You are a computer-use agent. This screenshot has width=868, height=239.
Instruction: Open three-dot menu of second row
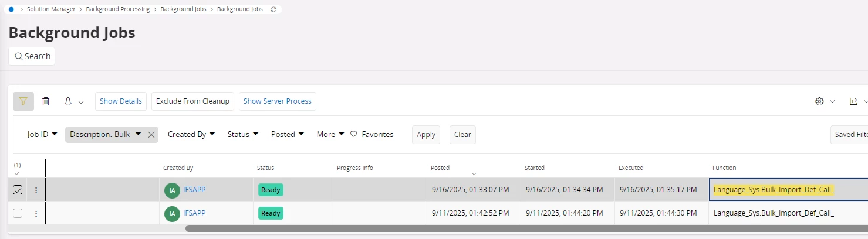coord(36,213)
